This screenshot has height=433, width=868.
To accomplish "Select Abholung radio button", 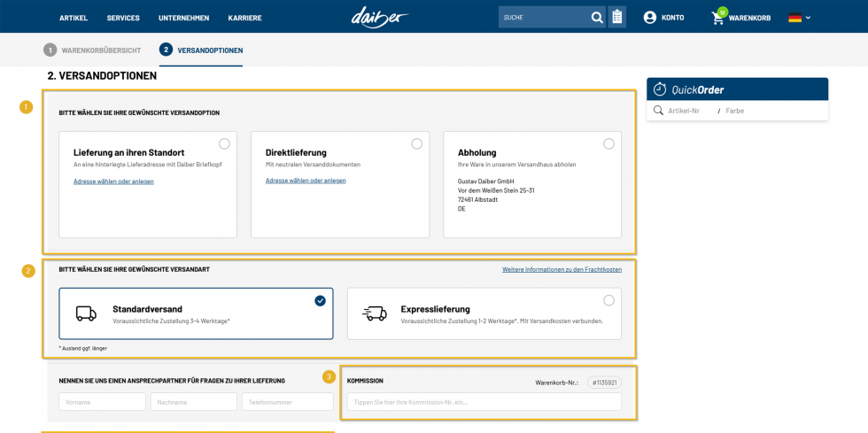I will pos(609,144).
